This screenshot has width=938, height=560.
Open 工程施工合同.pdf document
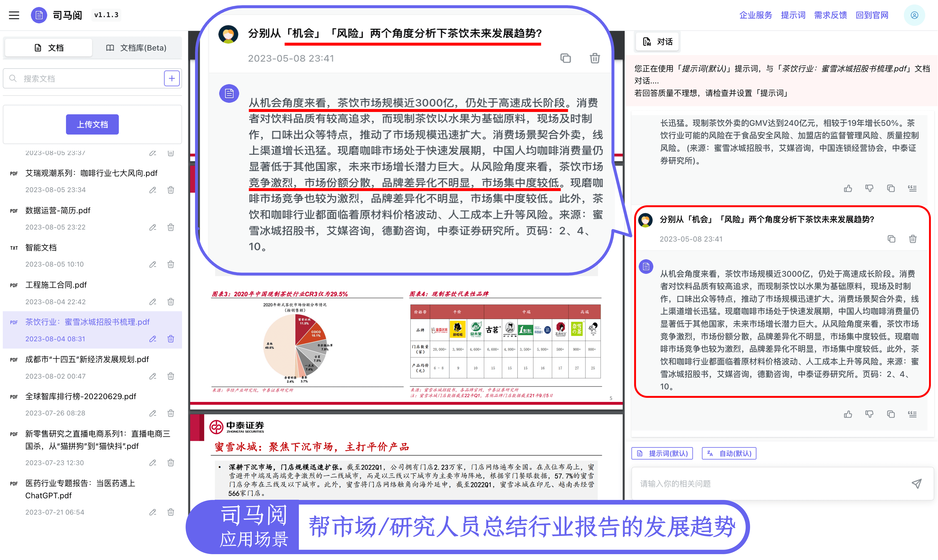[56, 285]
